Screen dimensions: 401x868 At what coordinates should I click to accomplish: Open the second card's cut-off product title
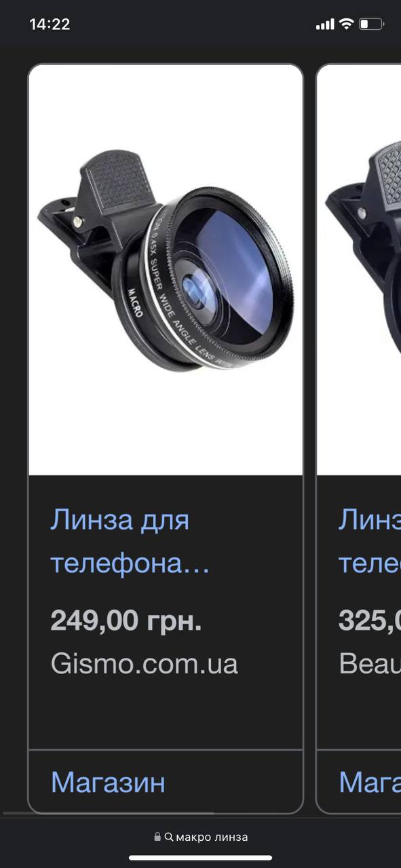(370, 542)
